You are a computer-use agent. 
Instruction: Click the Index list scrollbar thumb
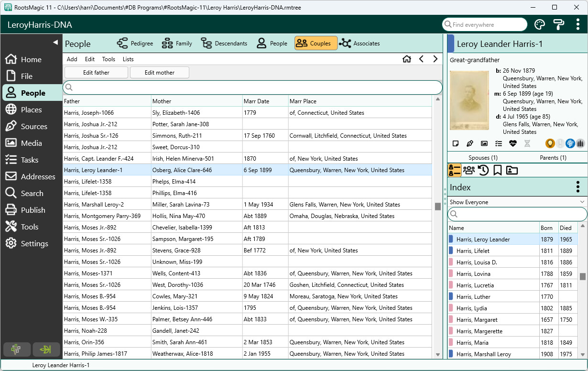583,276
